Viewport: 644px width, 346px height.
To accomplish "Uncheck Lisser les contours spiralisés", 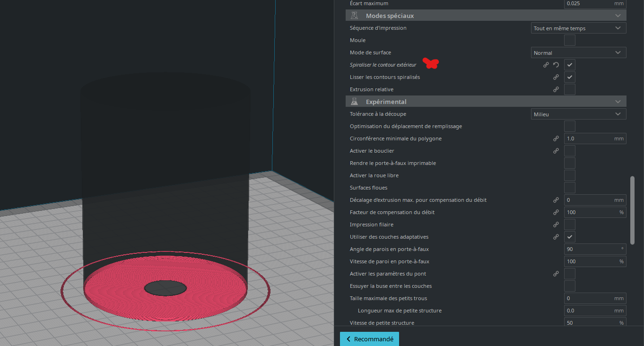I will click(570, 77).
